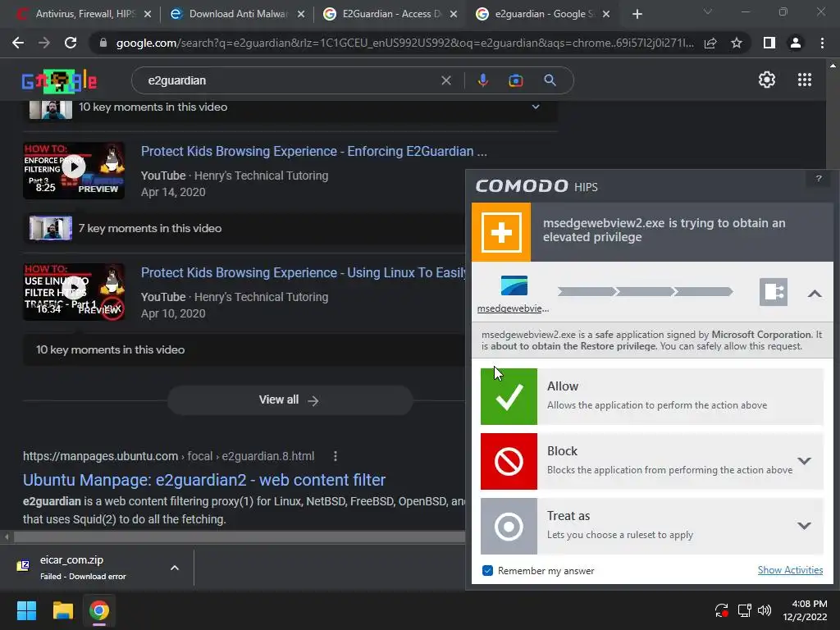Screen dimensions: 840x630
Task: Open the Google apps grid
Action: (805, 80)
